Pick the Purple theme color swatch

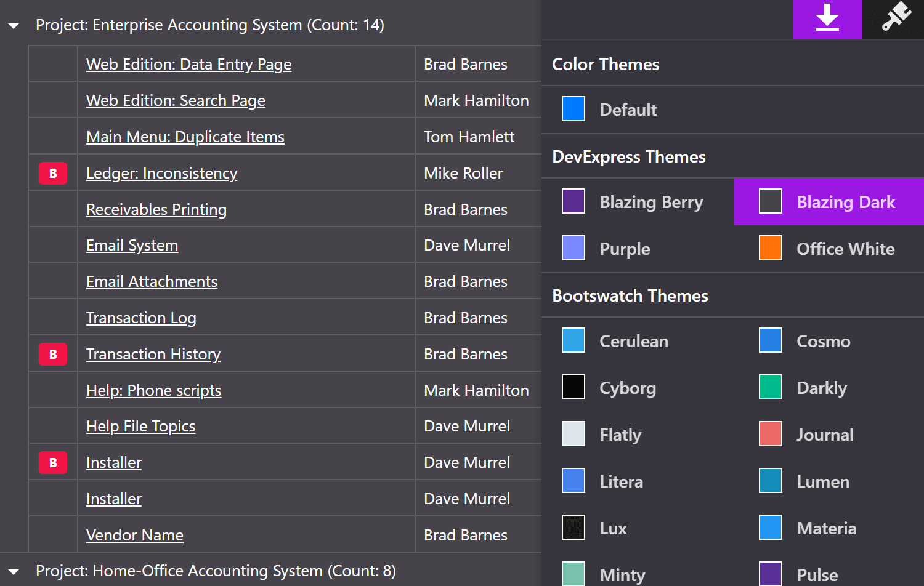pos(573,249)
